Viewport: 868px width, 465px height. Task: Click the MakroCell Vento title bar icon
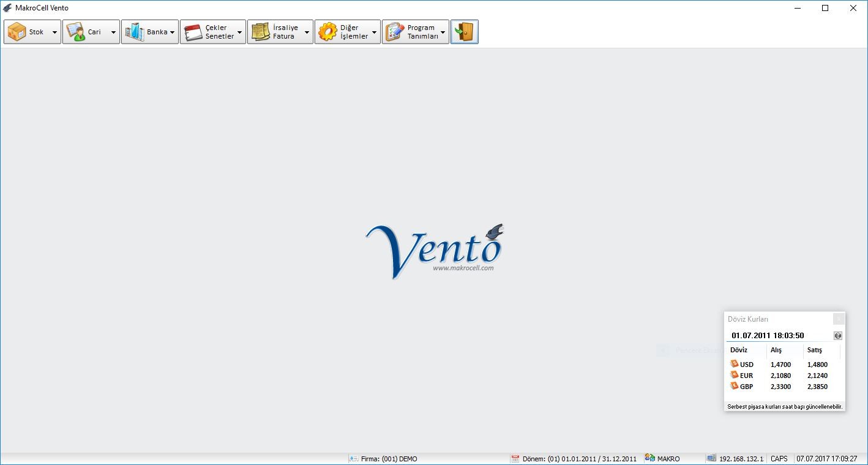pyautogui.click(x=7, y=8)
